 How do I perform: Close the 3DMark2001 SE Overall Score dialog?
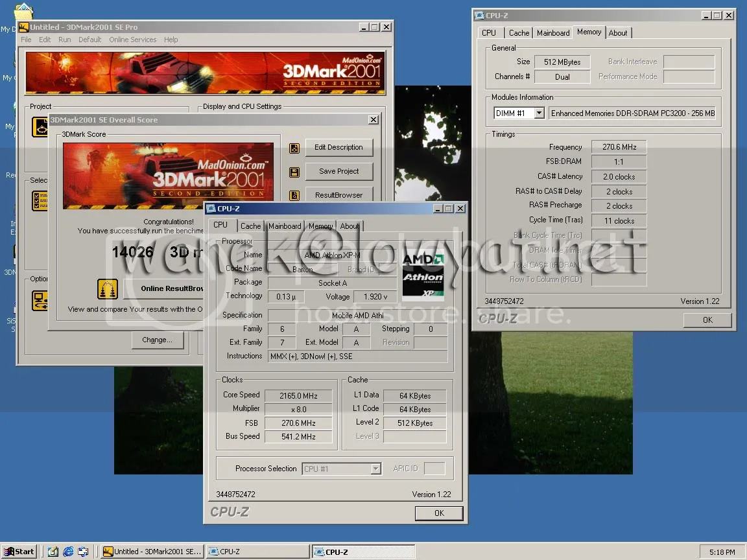[x=373, y=119]
